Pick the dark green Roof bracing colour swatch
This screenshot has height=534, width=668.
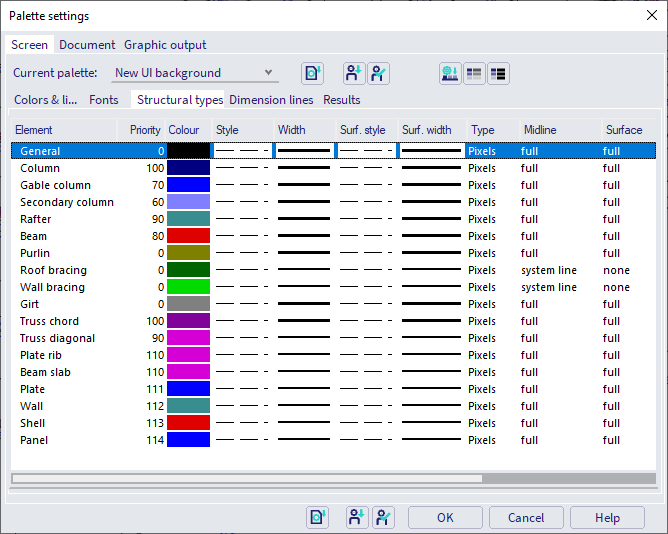coord(188,270)
